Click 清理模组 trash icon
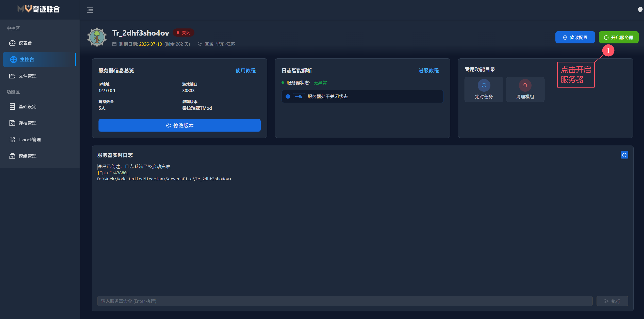Image resolution: width=644 pixels, height=319 pixels. [525, 85]
